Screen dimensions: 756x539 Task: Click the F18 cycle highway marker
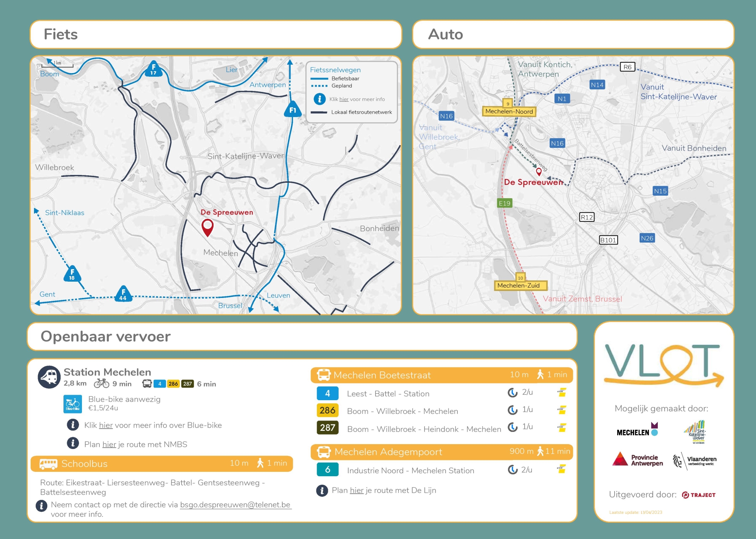click(72, 274)
